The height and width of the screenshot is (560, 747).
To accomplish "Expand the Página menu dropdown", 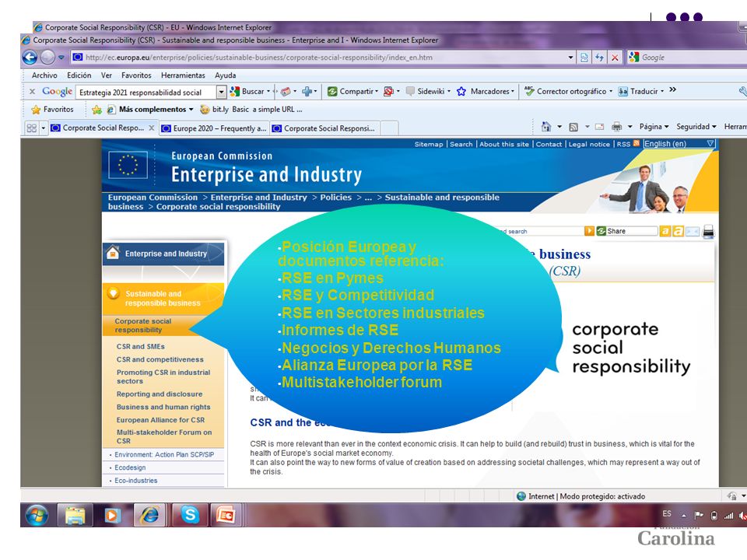I will pos(654,127).
